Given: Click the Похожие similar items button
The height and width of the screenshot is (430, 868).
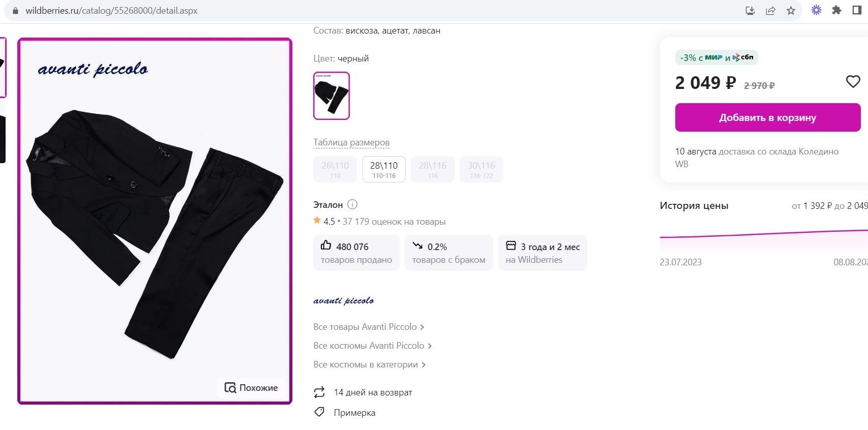Looking at the screenshot, I should [251, 388].
